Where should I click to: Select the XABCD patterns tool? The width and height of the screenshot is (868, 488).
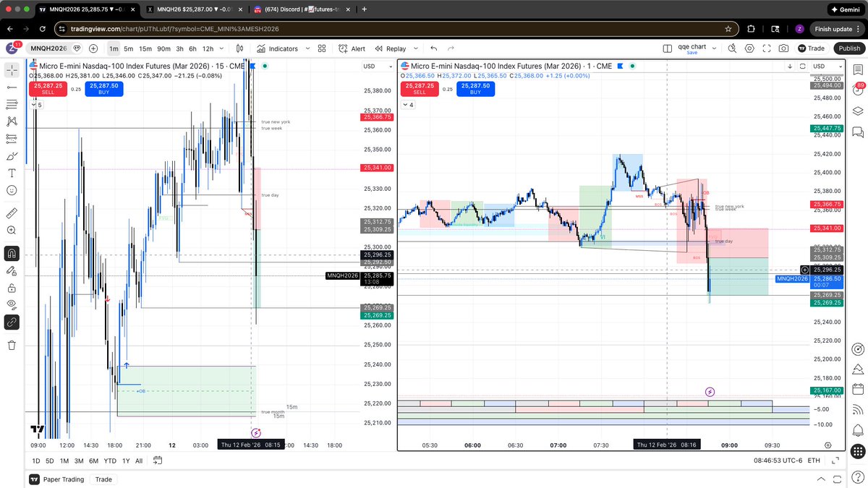[12, 121]
